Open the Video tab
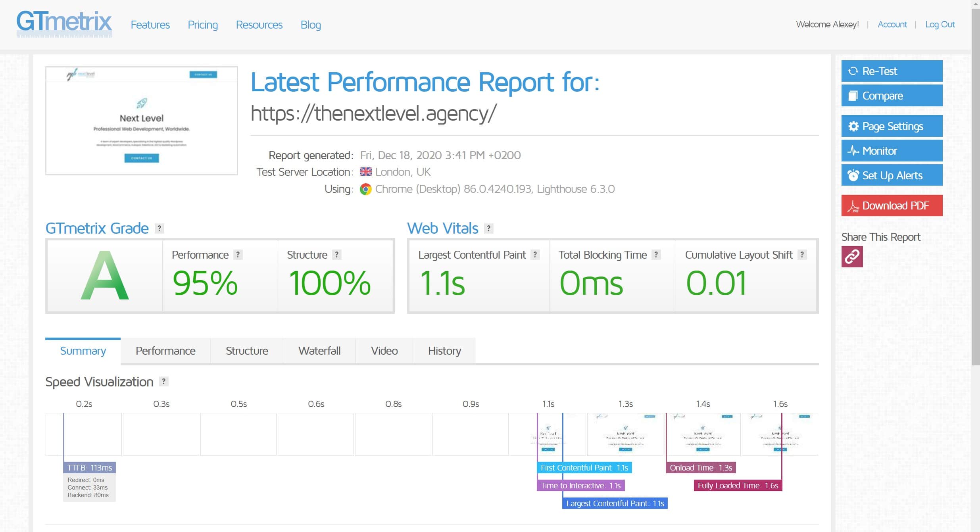Image resolution: width=980 pixels, height=532 pixels. [384, 351]
